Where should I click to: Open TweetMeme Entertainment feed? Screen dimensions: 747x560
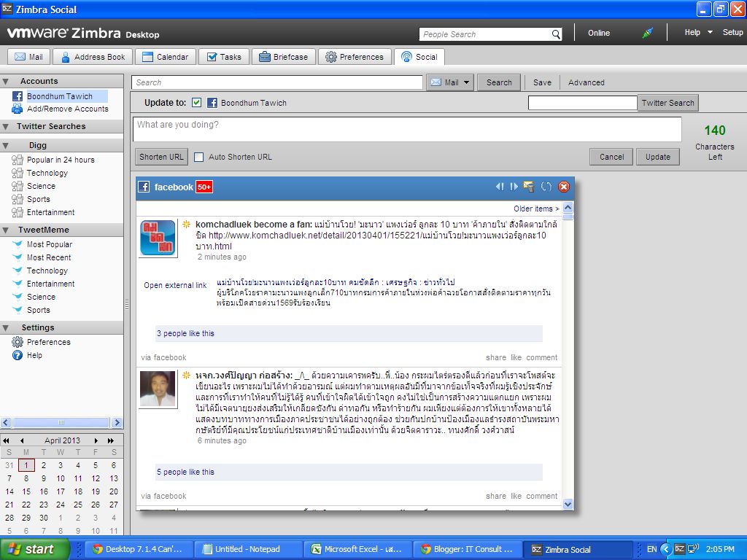[x=43, y=284]
